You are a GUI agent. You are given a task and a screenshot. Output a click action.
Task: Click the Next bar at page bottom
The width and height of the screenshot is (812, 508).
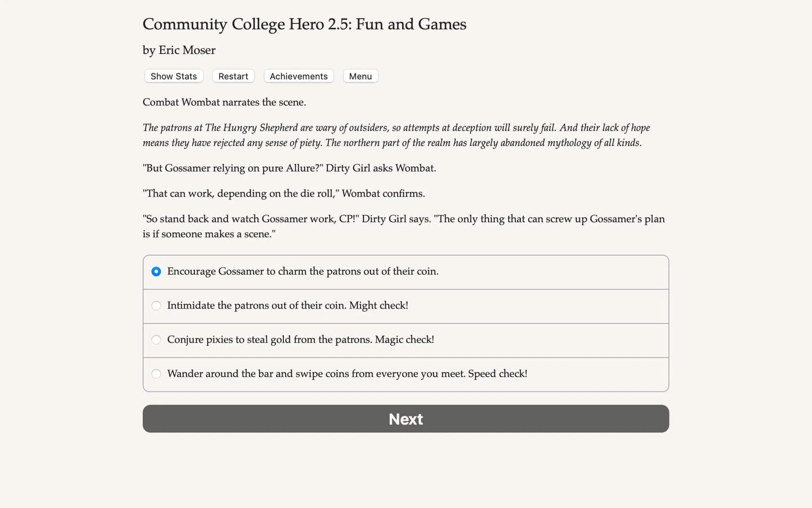(x=406, y=419)
